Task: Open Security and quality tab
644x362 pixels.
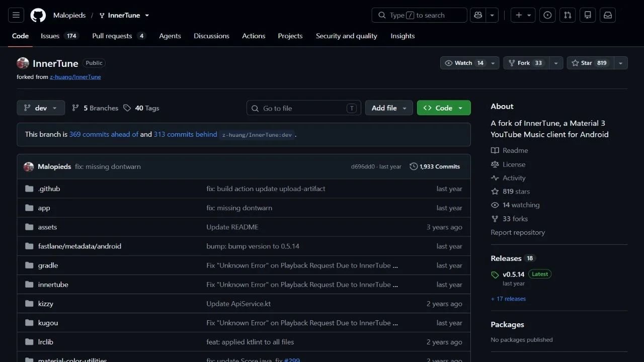Action: point(347,36)
